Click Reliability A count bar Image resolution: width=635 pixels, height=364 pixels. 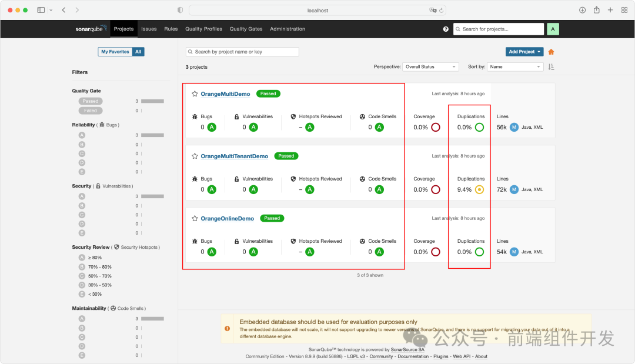pyautogui.click(x=152, y=135)
